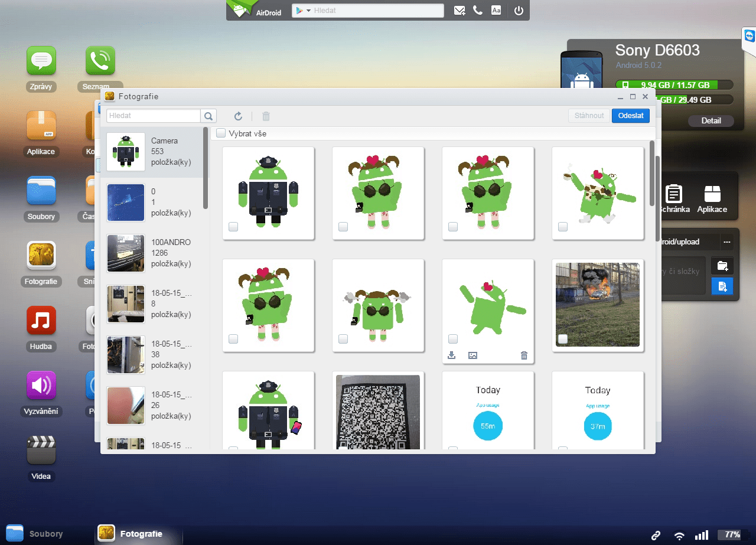Check the third photo checkbox in first row

[x=453, y=227]
